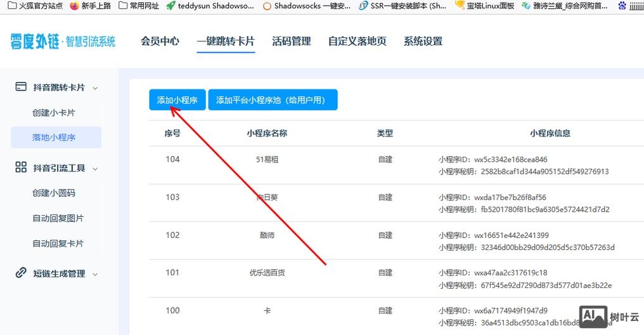Open the 系统设置 top menu

[423, 41]
